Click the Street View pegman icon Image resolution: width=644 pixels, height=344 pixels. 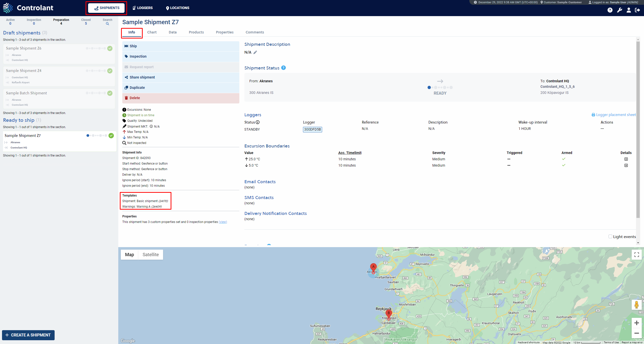click(637, 305)
